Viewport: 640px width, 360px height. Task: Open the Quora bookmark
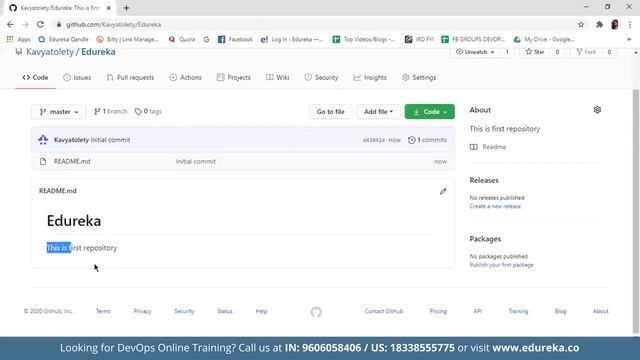click(x=182, y=39)
